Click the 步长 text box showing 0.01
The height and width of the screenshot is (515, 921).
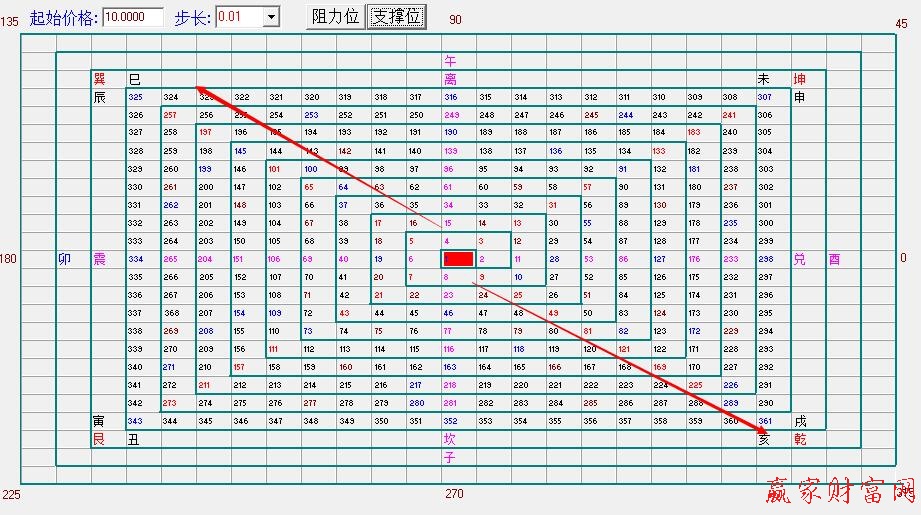(238, 17)
